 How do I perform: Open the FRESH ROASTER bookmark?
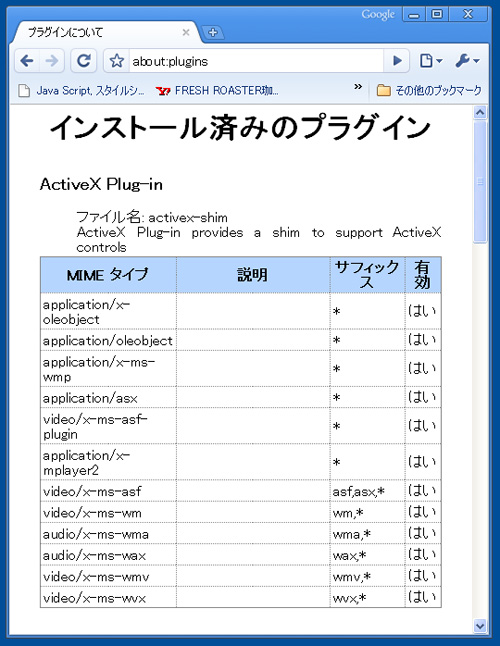coord(218,90)
